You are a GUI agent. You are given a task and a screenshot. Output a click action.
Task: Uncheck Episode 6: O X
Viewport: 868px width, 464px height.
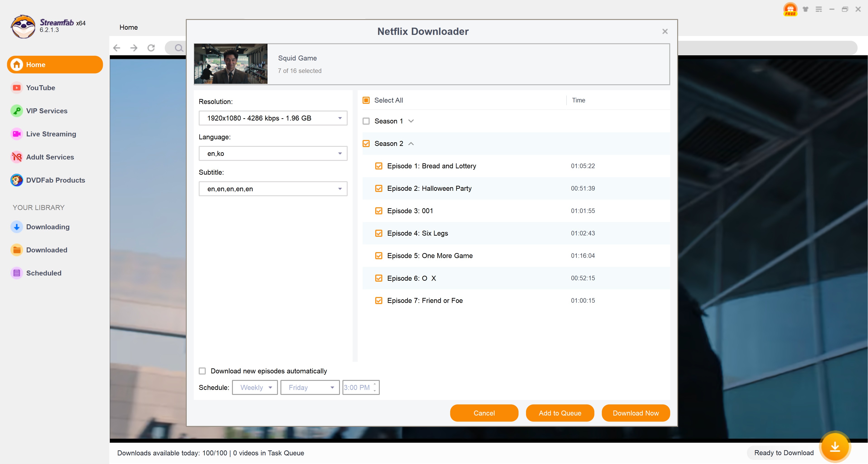[379, 278]
